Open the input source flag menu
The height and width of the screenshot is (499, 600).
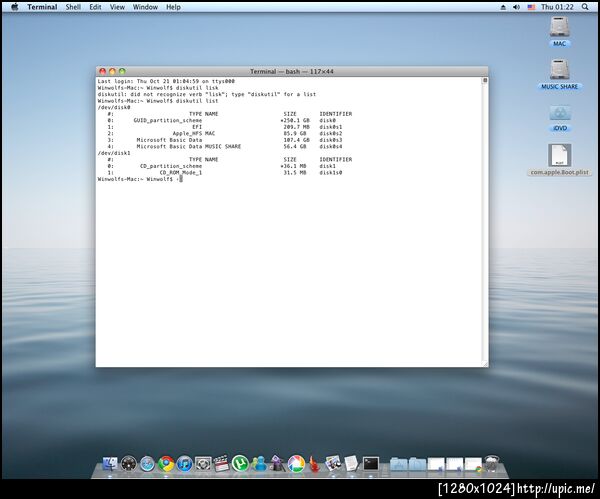[x=531, y=7]
